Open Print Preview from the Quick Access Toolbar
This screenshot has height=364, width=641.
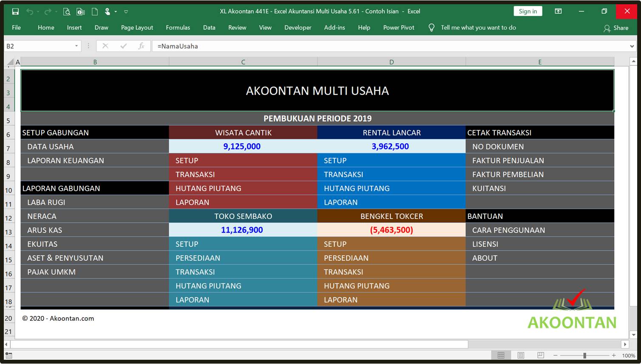pyautogui.click(x=67, y=11)
